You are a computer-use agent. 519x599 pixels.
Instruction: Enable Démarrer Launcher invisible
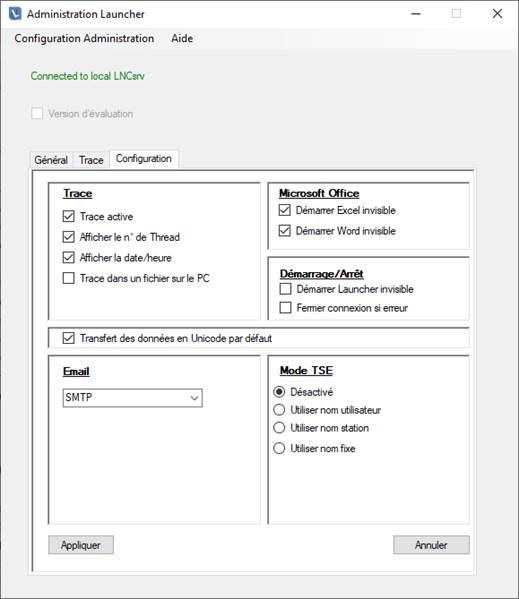(285, 289)
